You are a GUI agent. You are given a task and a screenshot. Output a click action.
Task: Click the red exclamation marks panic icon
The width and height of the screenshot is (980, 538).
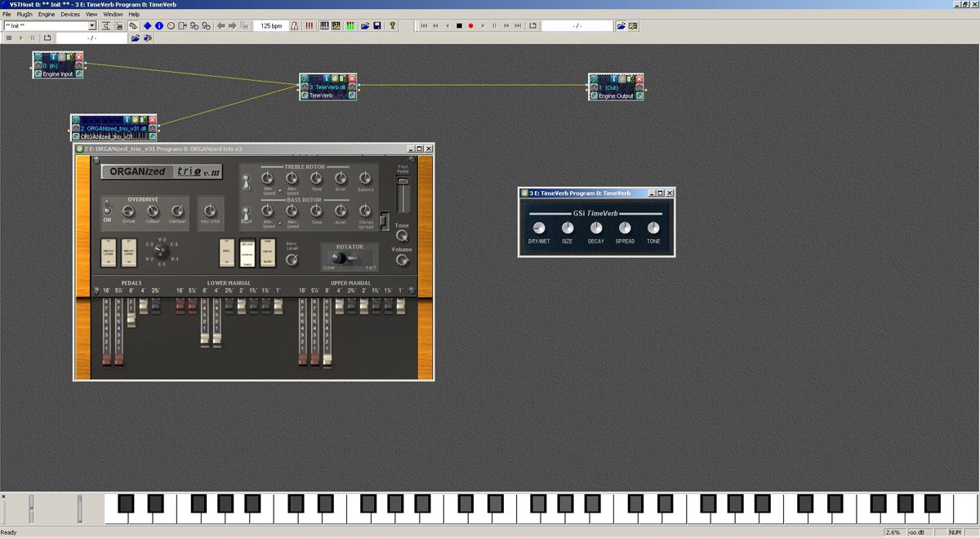pyautogui.click(x=310, y=26)
